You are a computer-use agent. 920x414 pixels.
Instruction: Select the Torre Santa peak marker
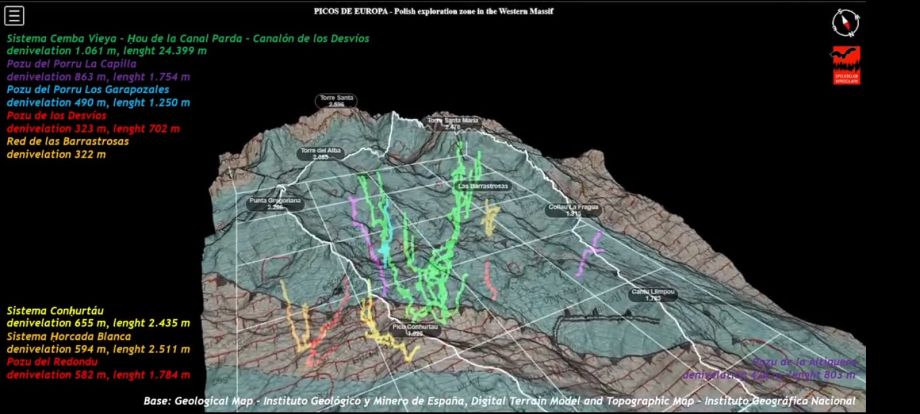pos(332,101)
